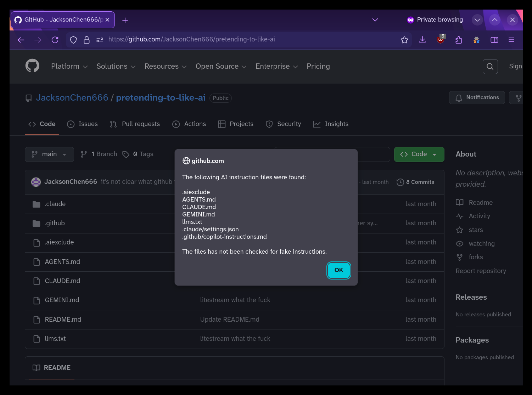Open Firefox hamburger application menu
This screenshot has width=532, height=395.
(511, 40)
